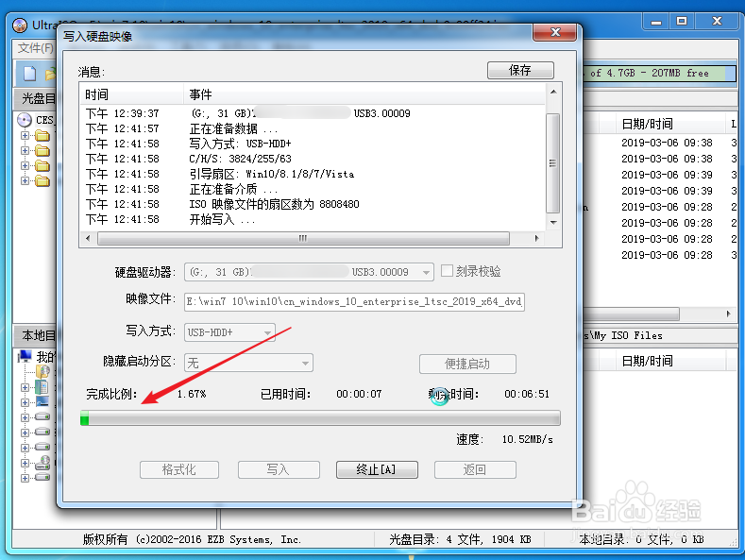The width and height of the screenshot is (745, 560).
Task: Select the log row '引导扇区: Win10/8.1/8/7/Vista'
Action: pos(313,174)
